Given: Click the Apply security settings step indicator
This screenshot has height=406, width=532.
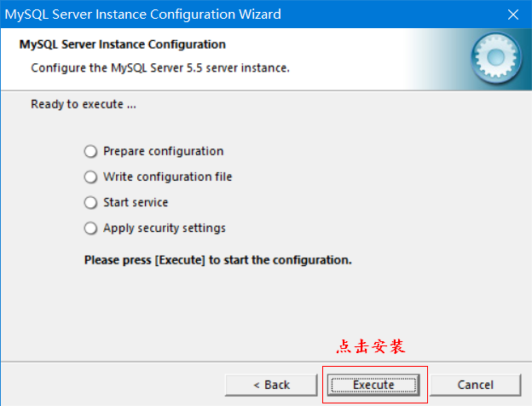Looking at the screenshot, I should (x=90, y=228).
